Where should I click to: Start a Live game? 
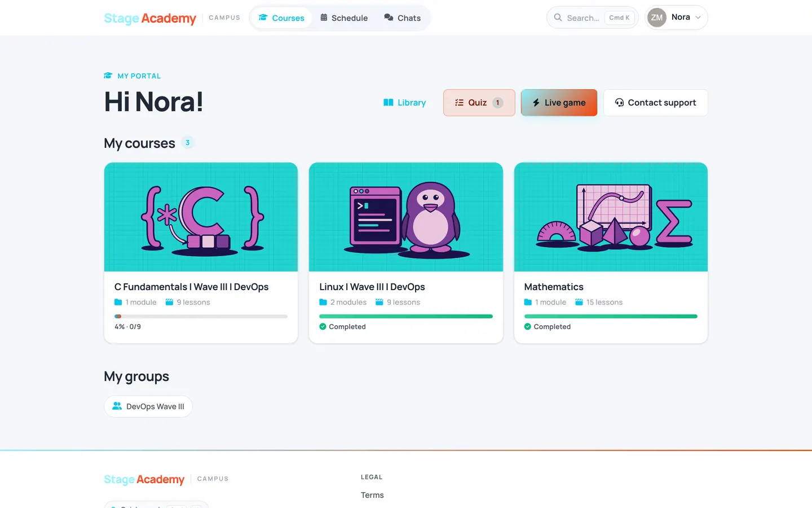[x=559, y=103]
